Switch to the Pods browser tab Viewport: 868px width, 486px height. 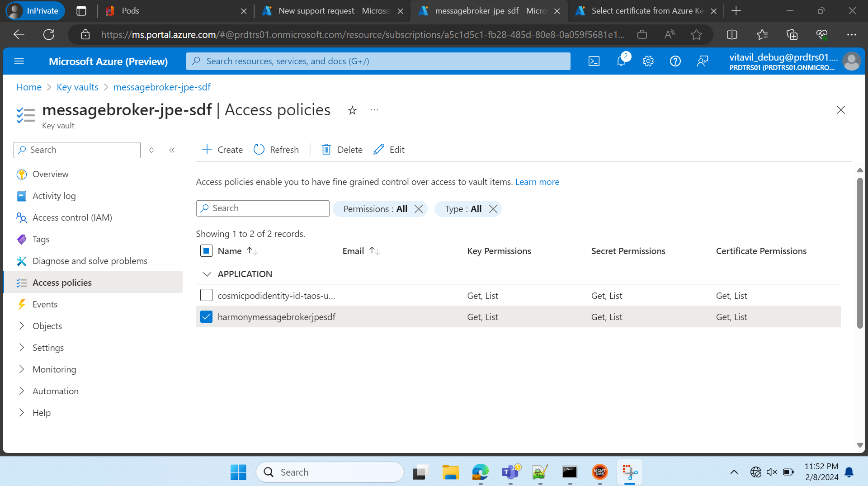[176, 11]
